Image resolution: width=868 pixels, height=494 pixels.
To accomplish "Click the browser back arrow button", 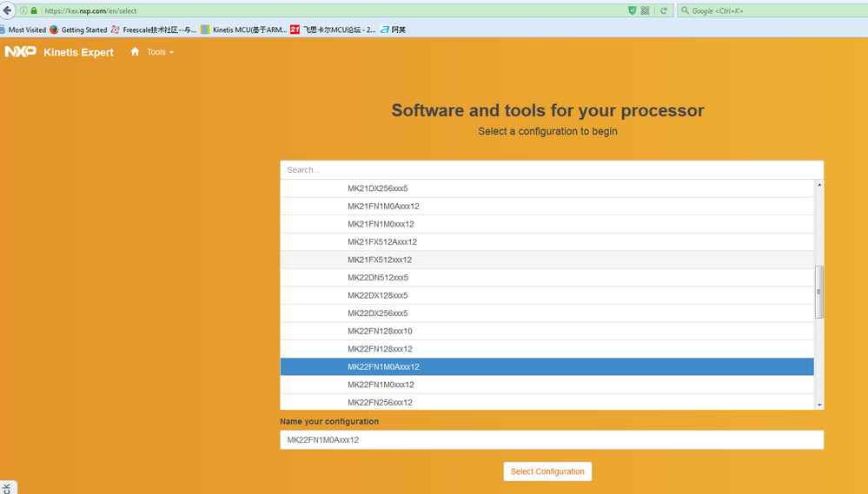I will click(x=7, y=10).
